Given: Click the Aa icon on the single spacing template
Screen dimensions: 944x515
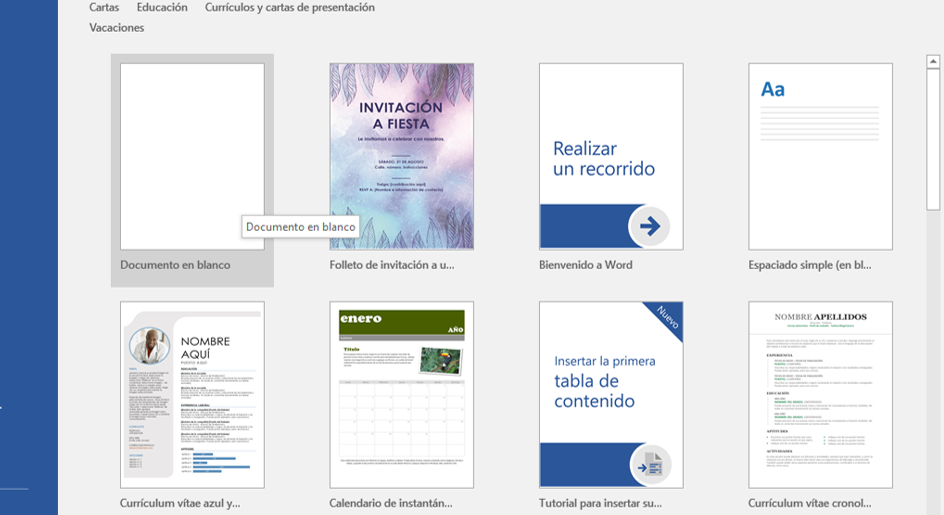Looking at the screenshot, I should [772, 89].
